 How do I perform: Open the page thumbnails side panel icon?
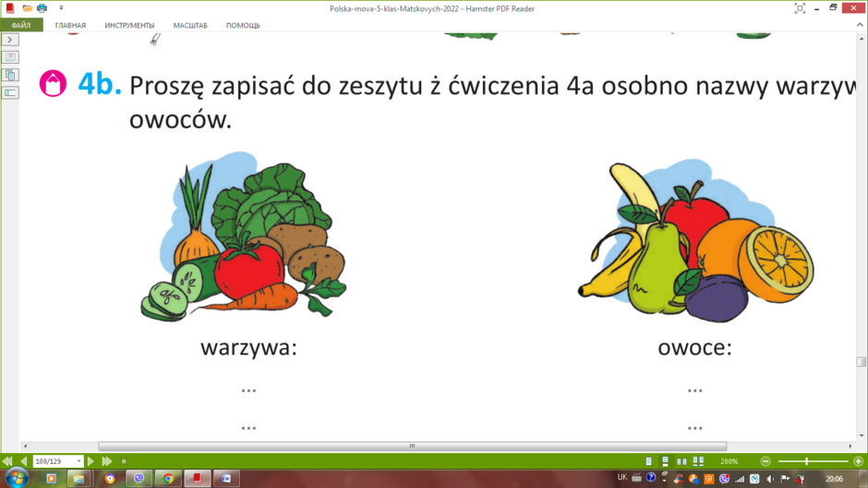click(x=10, y=75)
